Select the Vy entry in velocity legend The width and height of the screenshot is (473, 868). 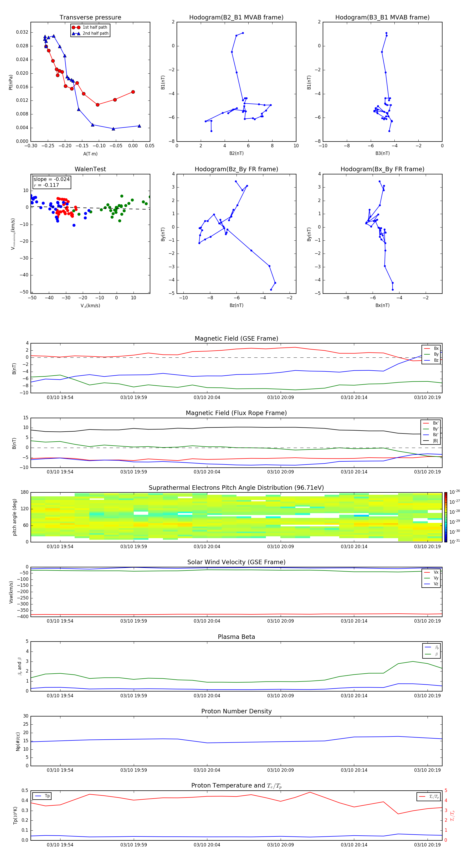pos(431,578)
